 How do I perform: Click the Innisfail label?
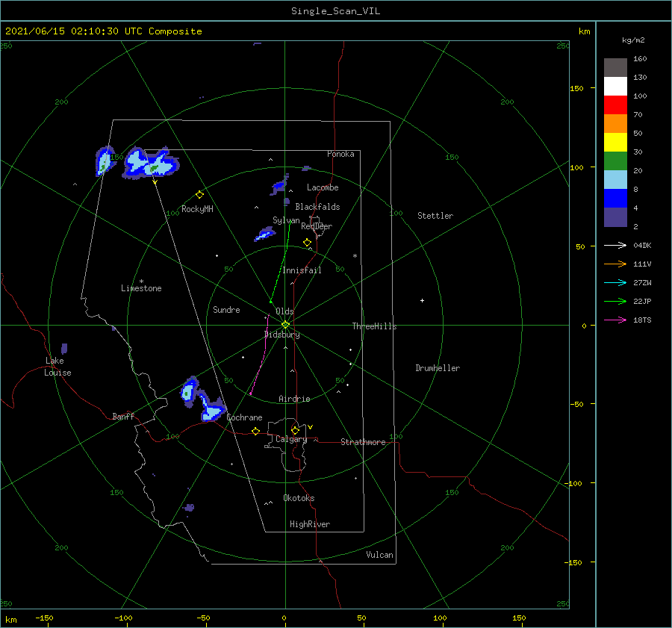coord(302,270)
